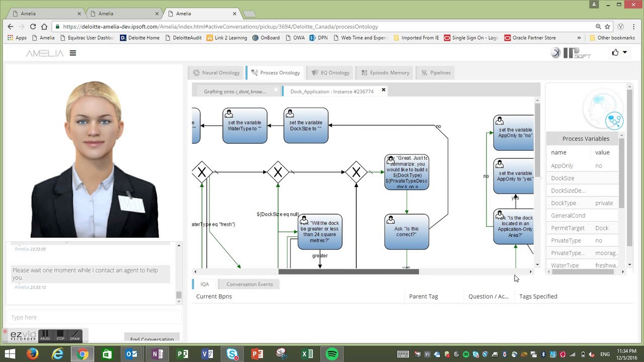Screen dimensions: 644x362
Task: Select 'set the variable WaterType' node
Action: pyautogui.click(x=245, y=126)
